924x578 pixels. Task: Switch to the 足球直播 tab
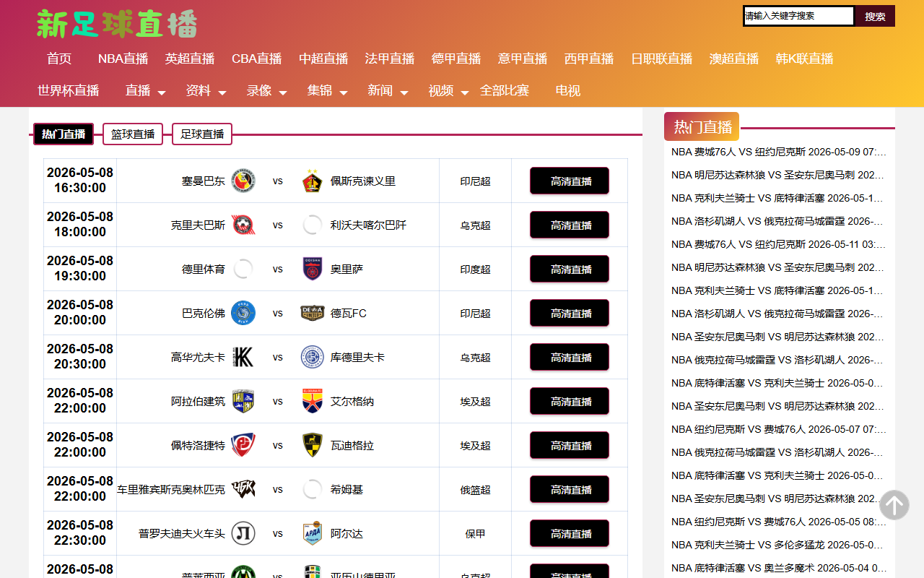point(202,134)
